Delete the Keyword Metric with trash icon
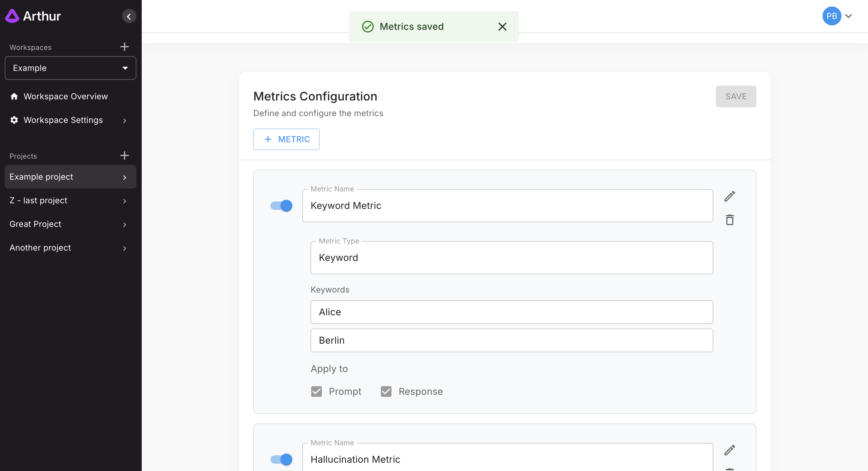The image size is (868, 471). pyautogui.click(x=730, y=220)
